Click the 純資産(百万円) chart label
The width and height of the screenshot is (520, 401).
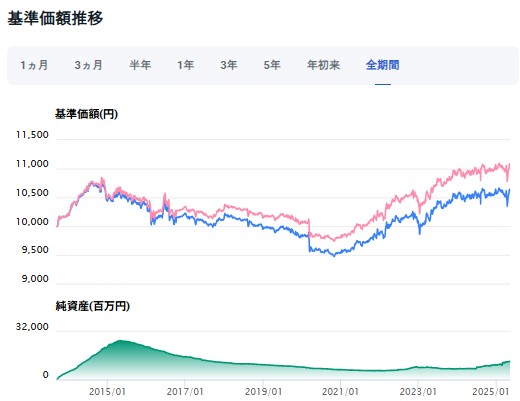coord(93,306)
